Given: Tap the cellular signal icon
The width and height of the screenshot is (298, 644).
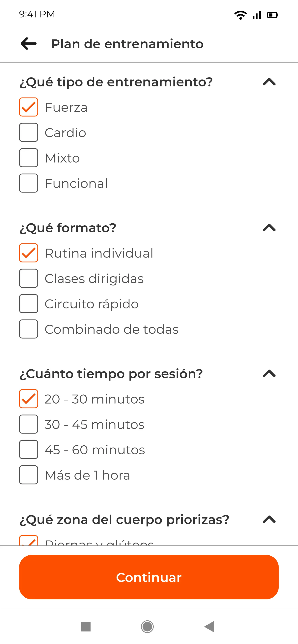Looking at the screenshot, I should (257, 15).
